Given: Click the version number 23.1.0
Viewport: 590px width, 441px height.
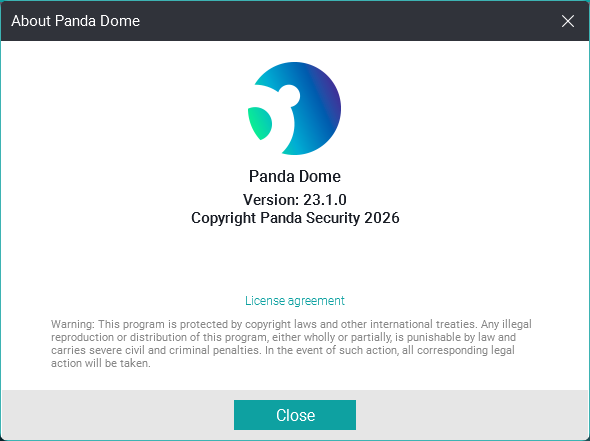Looking at the screenshot, I should [x=325, y=200].
